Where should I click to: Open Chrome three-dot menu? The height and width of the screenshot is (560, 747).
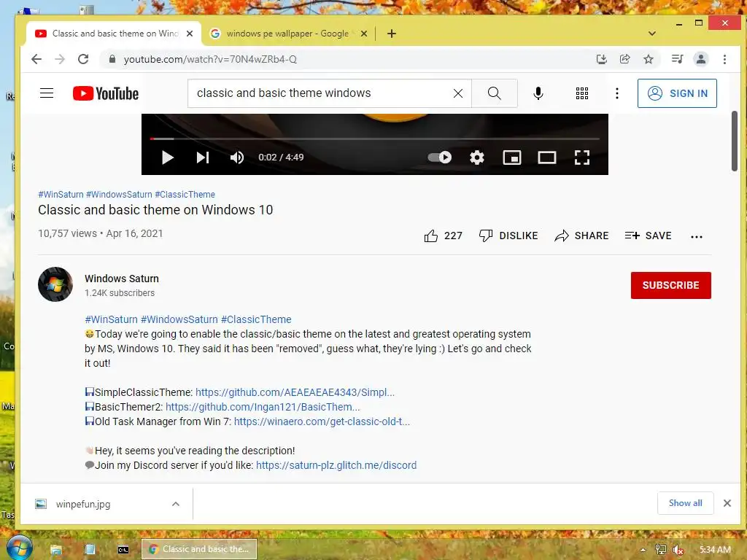point(724,59)
